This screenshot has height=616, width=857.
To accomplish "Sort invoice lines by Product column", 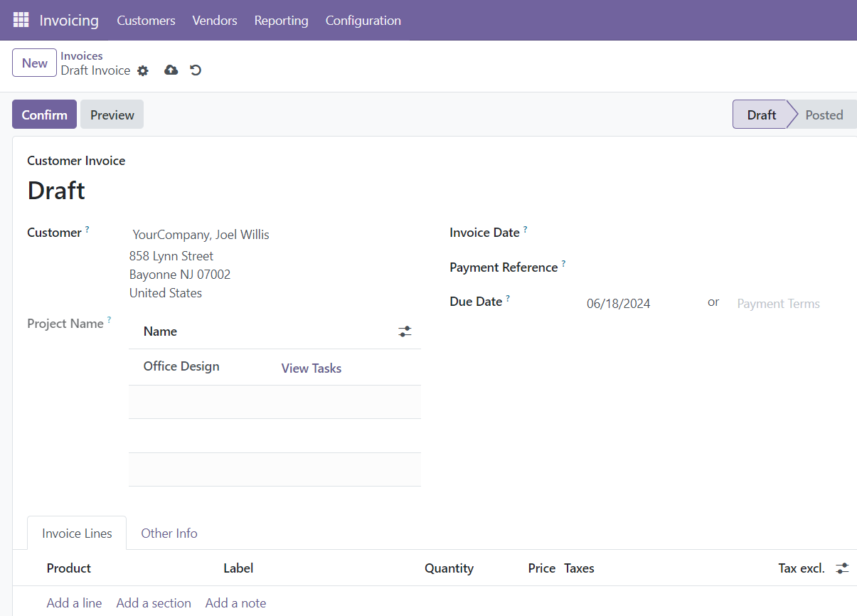I will 69,568.
